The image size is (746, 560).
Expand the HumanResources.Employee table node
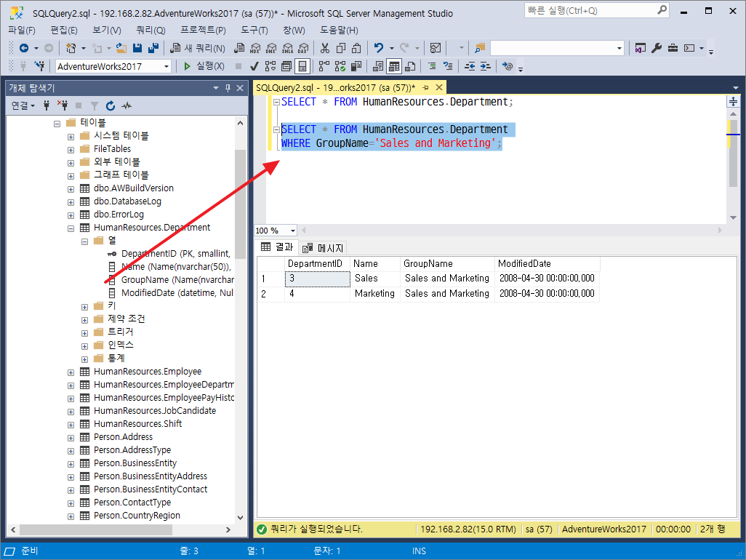[x=71, y=372]
